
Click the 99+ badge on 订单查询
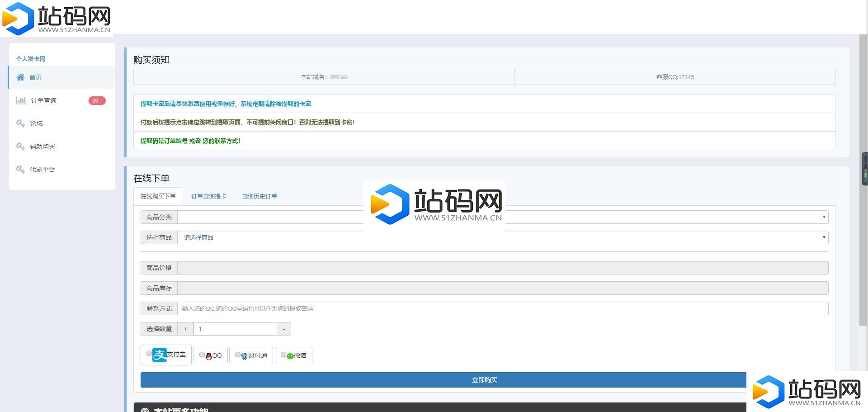(97, 100)
